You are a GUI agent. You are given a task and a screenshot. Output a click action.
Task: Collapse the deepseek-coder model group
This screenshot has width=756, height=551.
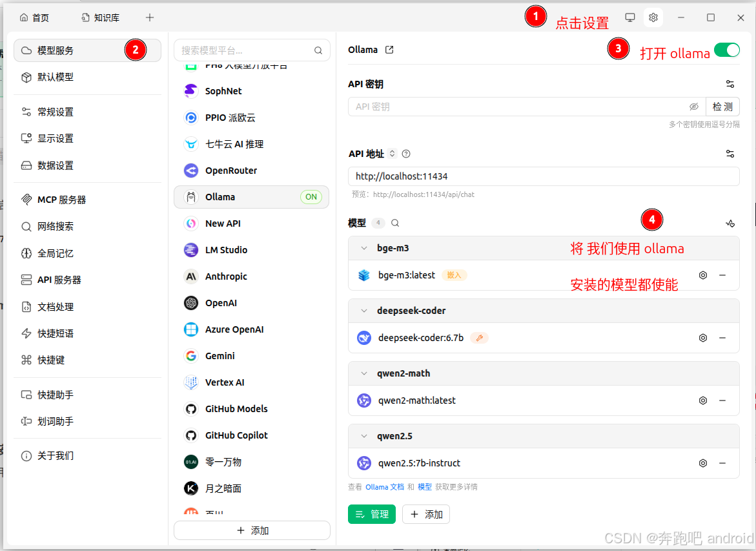click(x=364, y=311)
